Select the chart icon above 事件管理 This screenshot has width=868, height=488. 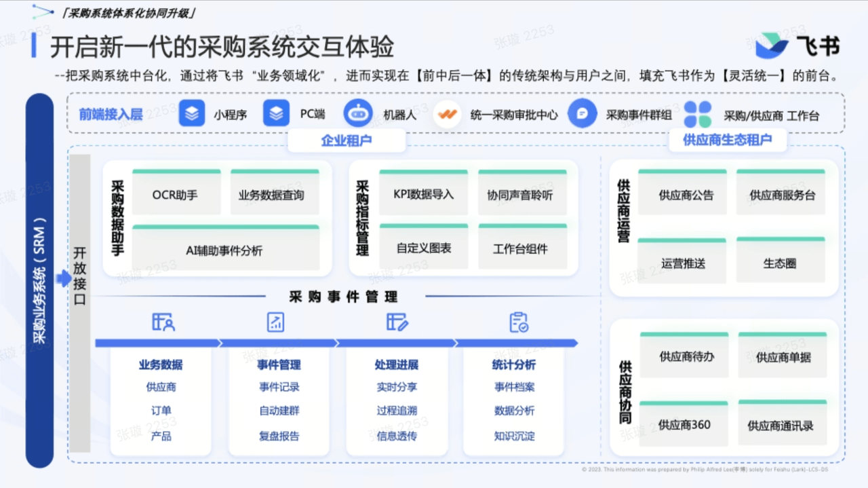276,322
